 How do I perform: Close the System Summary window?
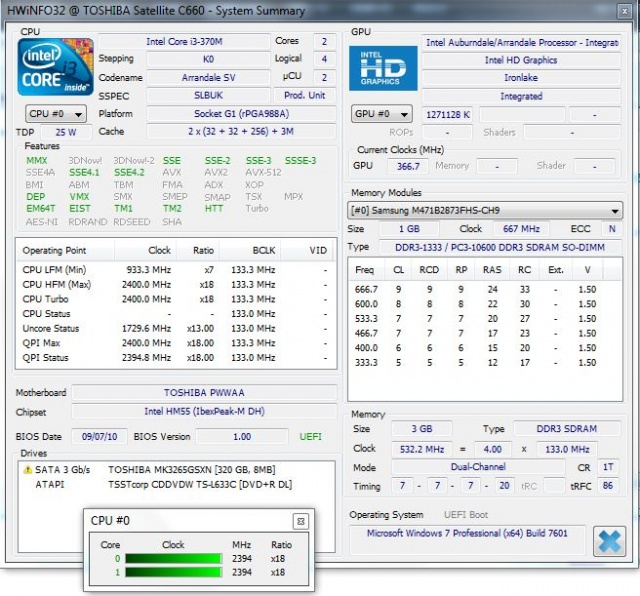pyautogui.click(x=624, y=11)
